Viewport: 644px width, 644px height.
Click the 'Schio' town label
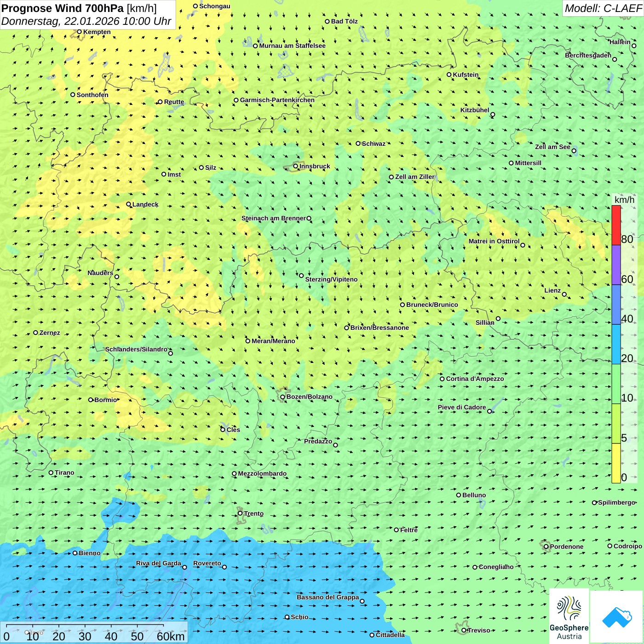click(x=299, y=617)
